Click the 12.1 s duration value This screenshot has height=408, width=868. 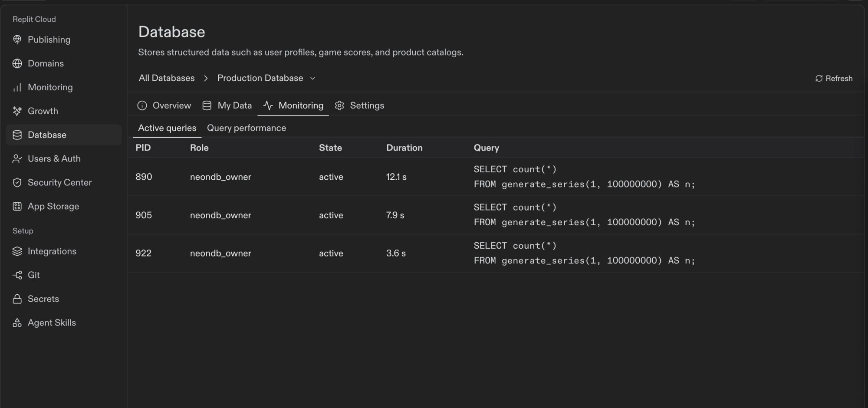pos(396,177)
